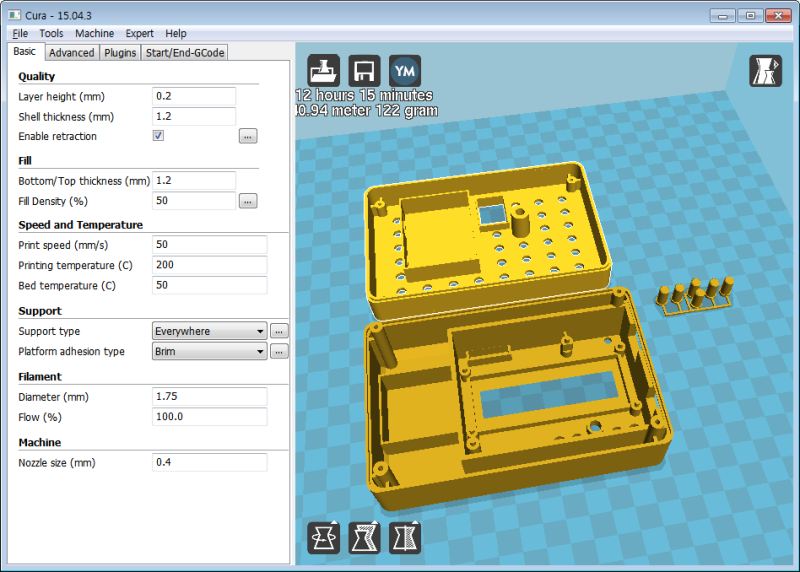Click the '12 hours 15 minutes' print time text
The width and height of the screenshot is (800, 572).
point(364,95)
